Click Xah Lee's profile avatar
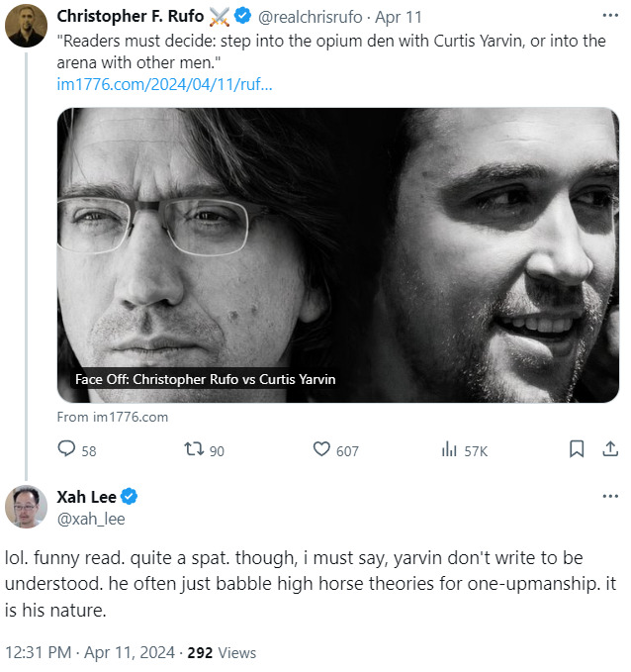The height and width of the screenshot is (672, 631). (26, 507)
